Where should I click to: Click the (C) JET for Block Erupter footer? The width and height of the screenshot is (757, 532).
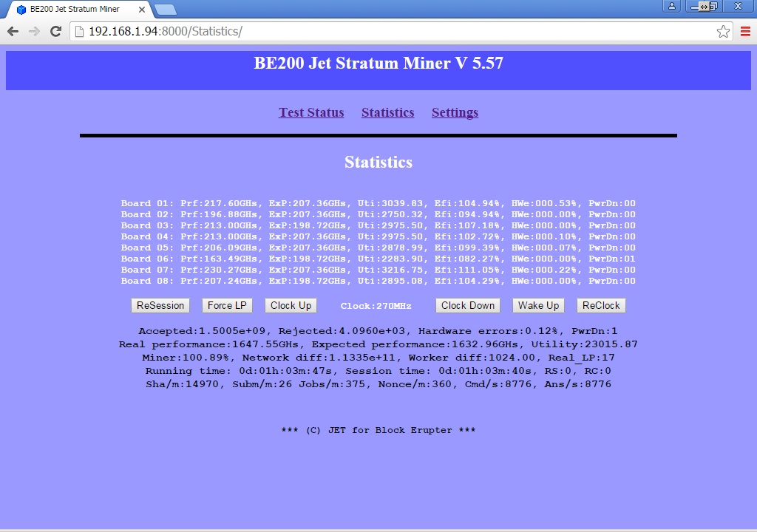click(378, 430)
